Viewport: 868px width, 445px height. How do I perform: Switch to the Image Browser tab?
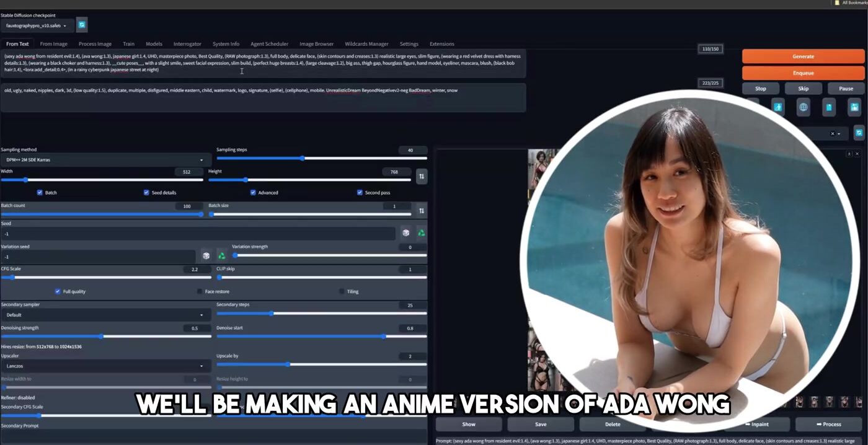[316, 44]
